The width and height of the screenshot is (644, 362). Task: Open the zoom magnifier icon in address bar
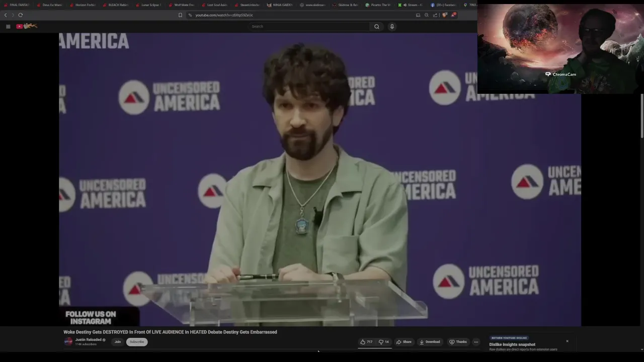click(427, 15)
